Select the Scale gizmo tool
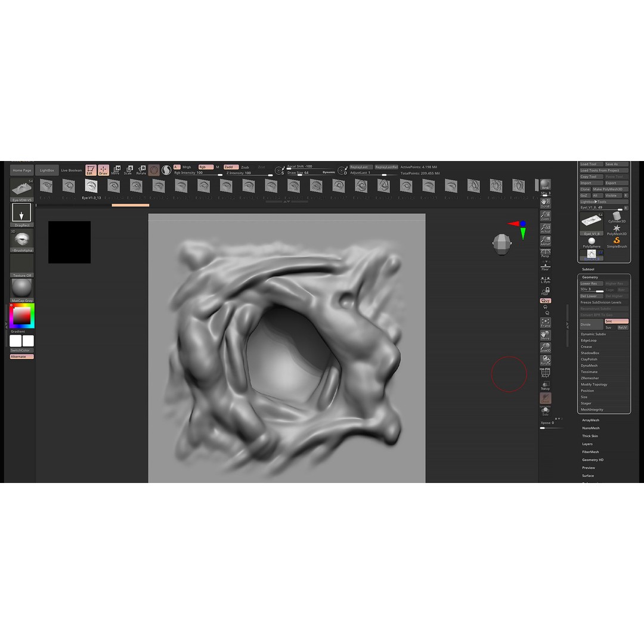This screenshot has width=644, height=644. click(129, 170)
